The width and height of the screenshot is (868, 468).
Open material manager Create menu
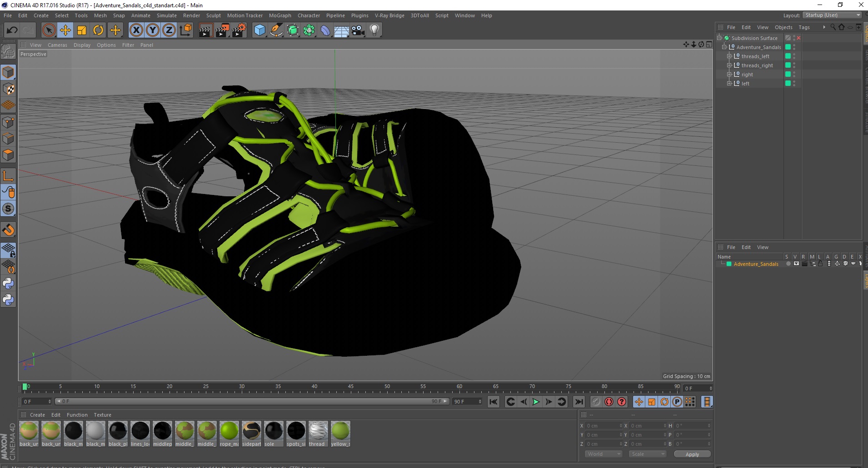click(x=37, y=415)
